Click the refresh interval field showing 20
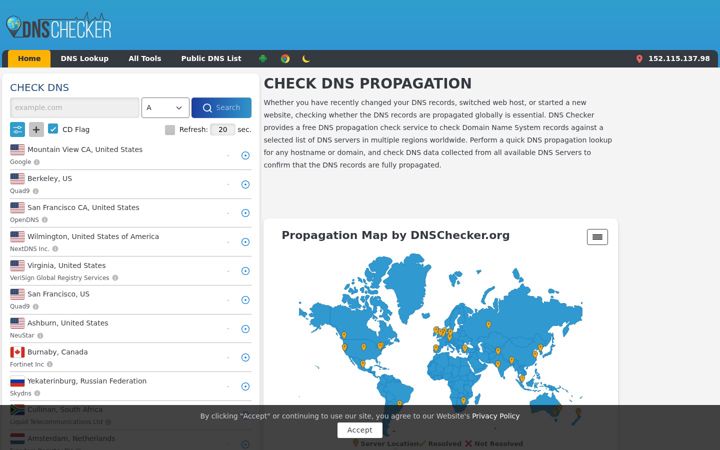 pos(223,129)
